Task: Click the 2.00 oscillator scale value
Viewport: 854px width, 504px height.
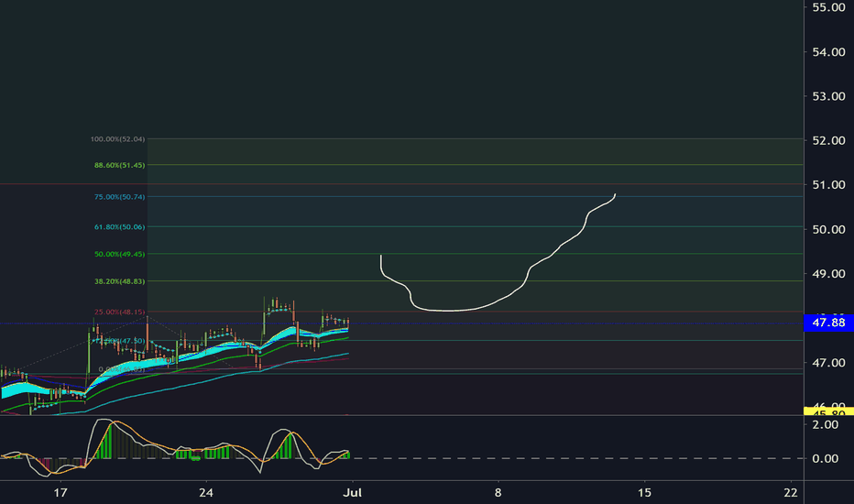Action: pyautogui.click(x=825, y=424)
